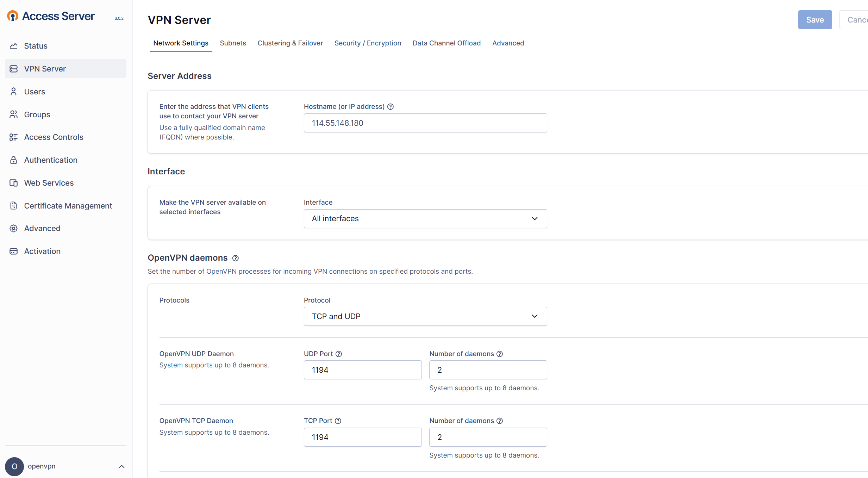This screenshot has width=868, height=478.
Task: Switch to the Subnets tab
Action: [x=233, y=43]
